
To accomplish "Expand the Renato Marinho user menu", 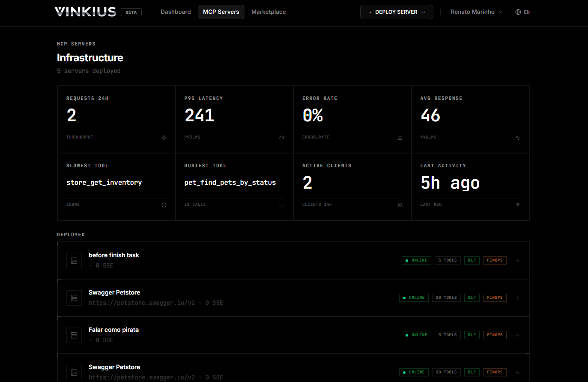I will (476, 12).
